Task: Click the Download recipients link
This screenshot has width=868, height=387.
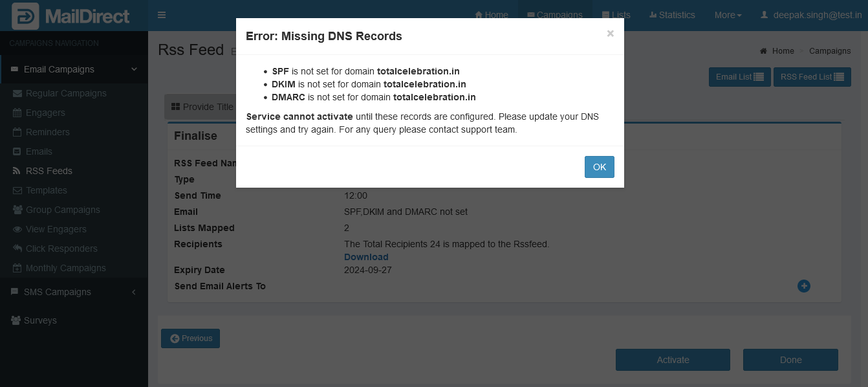Action: [366, 257]
